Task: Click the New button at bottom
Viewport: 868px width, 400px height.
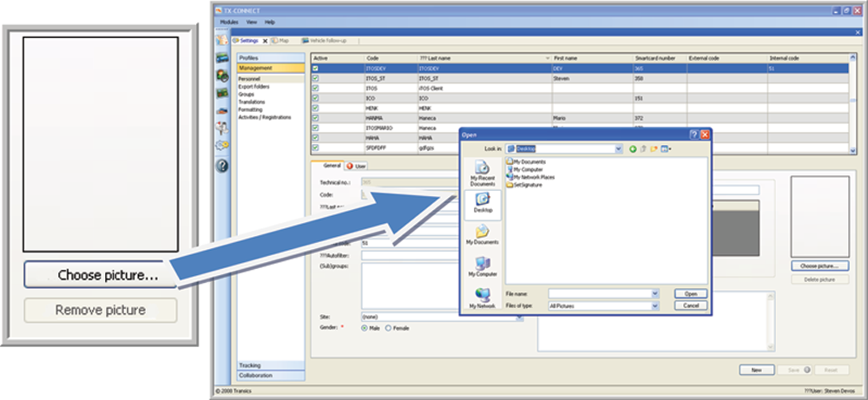Action: pyautogui.click(x=756, y=370)
